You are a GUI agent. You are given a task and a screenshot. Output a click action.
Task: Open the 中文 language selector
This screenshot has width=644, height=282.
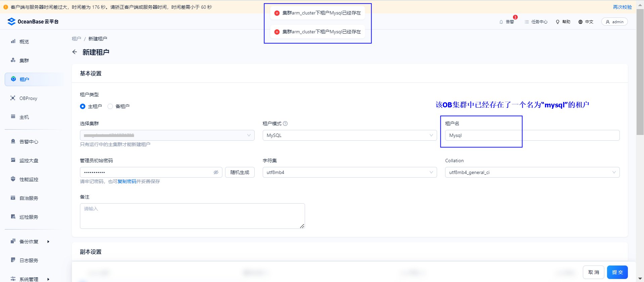click(x=586, y=22)
